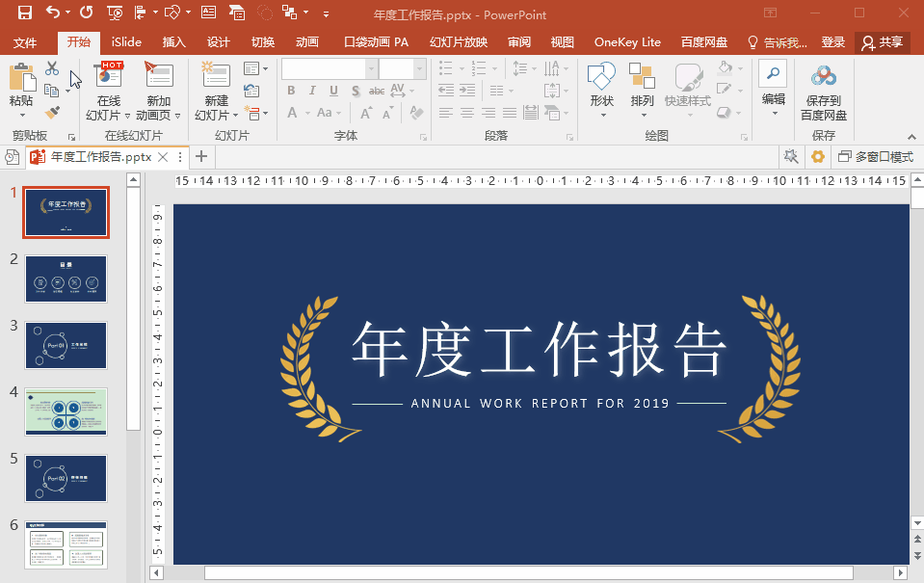Toggle Bold formatting button
The image size is (924, 583).
pos(291,91)
